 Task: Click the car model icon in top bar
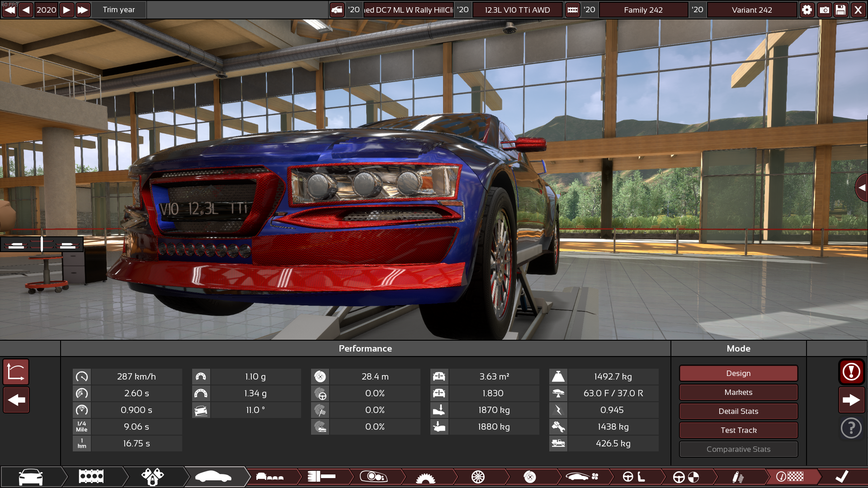tap(337, 9)
